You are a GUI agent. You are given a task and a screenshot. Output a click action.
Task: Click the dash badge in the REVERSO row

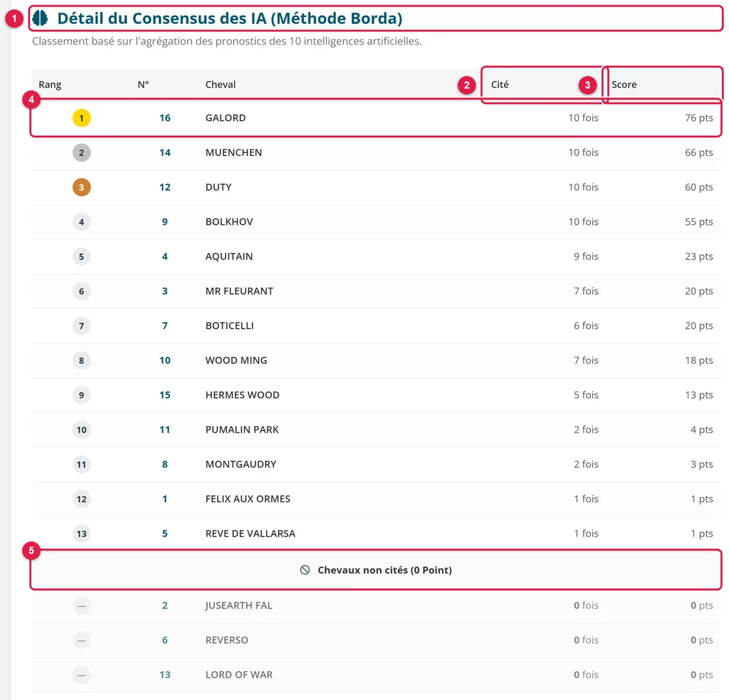pyautogui.click(x=81, y=640)
